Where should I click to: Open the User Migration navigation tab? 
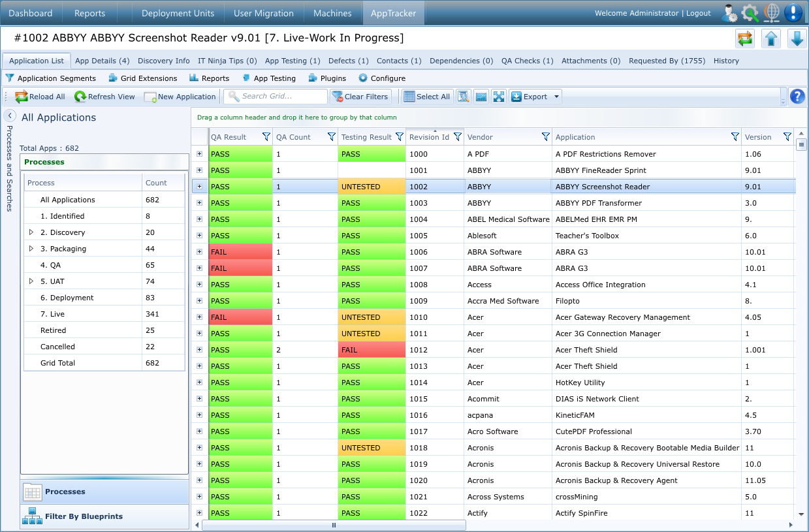[x=264, y=13]
